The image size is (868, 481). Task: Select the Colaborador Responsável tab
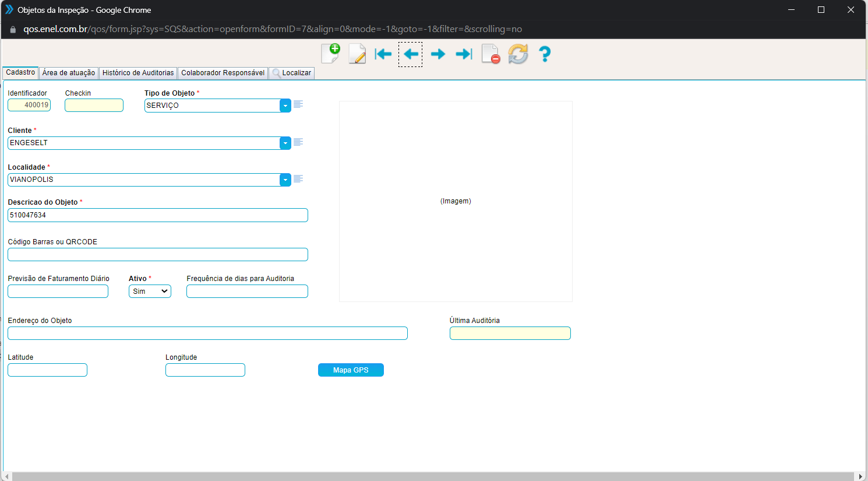point(223,73)
